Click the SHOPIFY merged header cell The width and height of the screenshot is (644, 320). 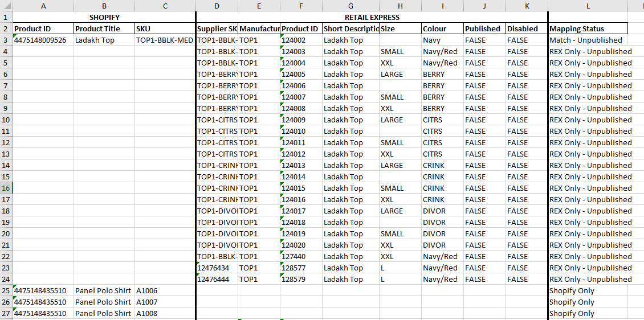(104, 17)
